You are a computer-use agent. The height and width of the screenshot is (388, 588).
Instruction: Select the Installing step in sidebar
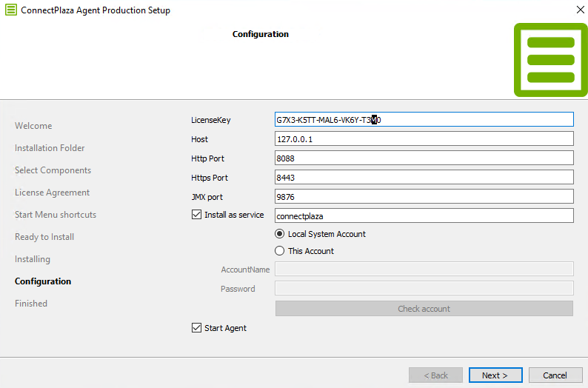tap(33, 259)
